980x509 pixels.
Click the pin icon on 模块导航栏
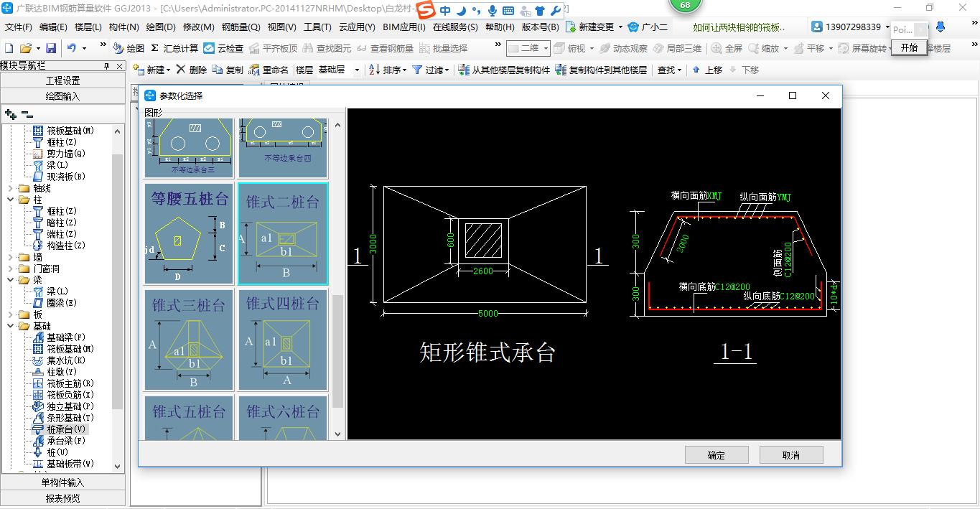coord(106,65)
